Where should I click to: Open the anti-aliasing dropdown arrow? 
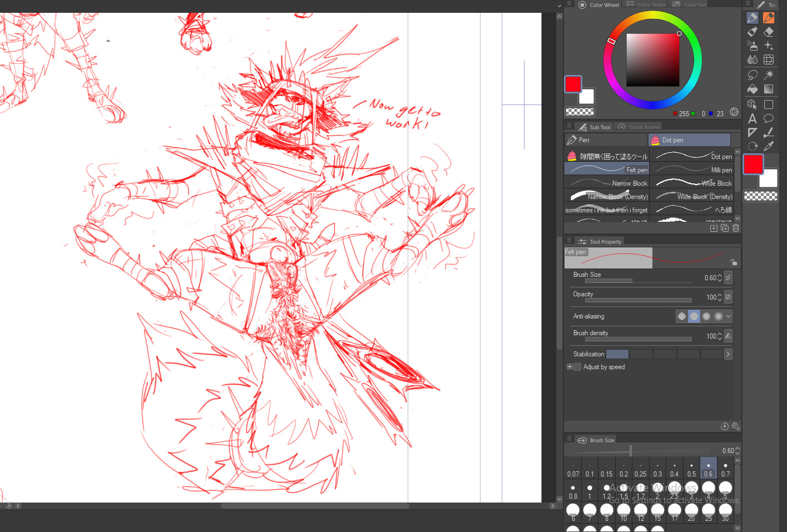(729, 316)
